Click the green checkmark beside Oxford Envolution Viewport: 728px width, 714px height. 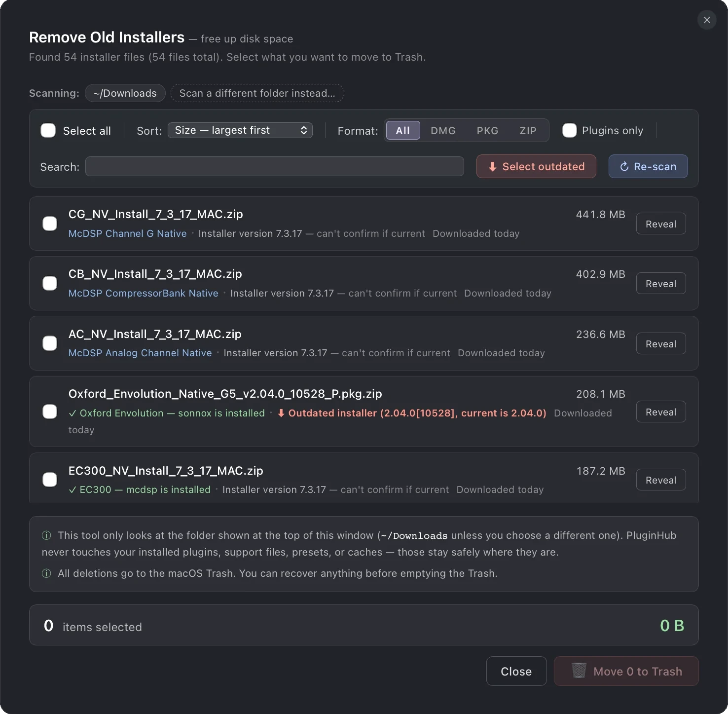click(73, 413)
